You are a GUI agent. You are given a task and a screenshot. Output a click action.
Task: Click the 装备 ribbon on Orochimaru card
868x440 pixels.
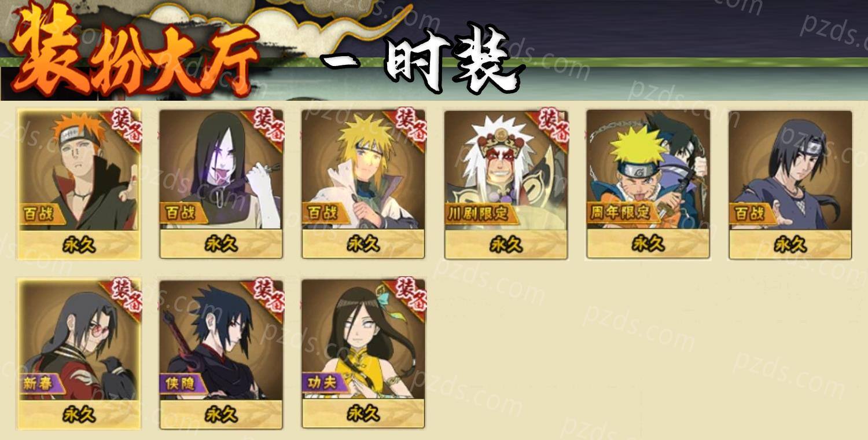(266, 127)
